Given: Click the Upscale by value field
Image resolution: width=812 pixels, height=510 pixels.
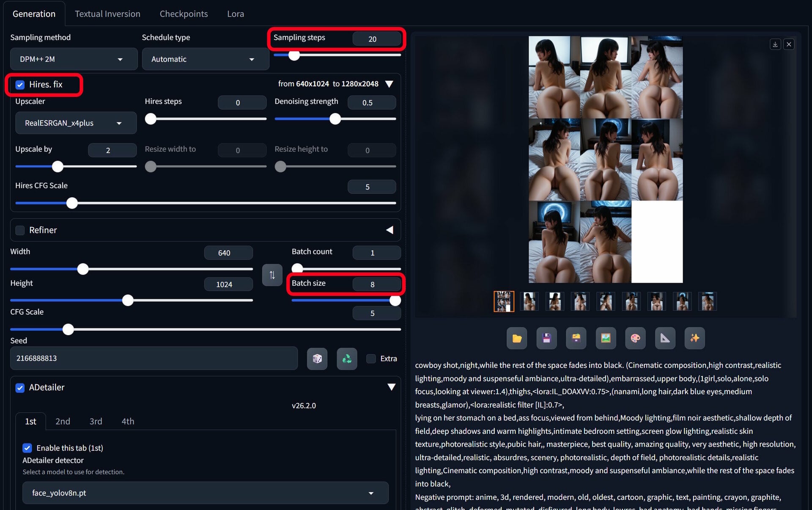Looking at the screenshot, I should point(112,150).
